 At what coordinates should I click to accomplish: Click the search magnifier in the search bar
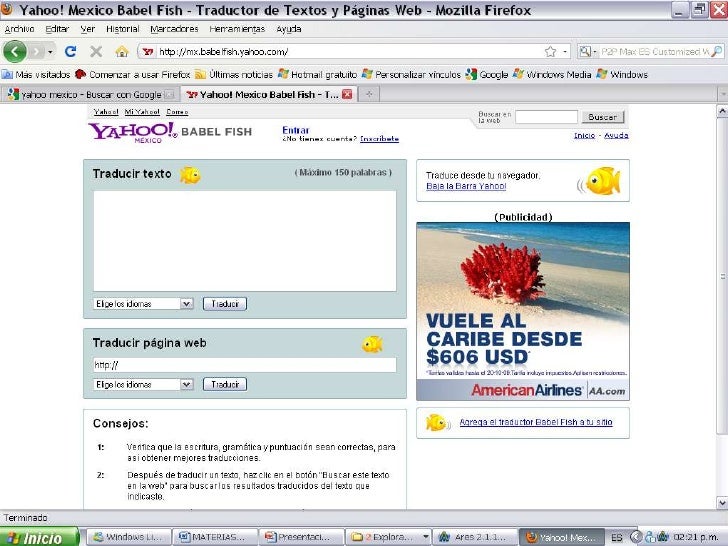point(717,51)
